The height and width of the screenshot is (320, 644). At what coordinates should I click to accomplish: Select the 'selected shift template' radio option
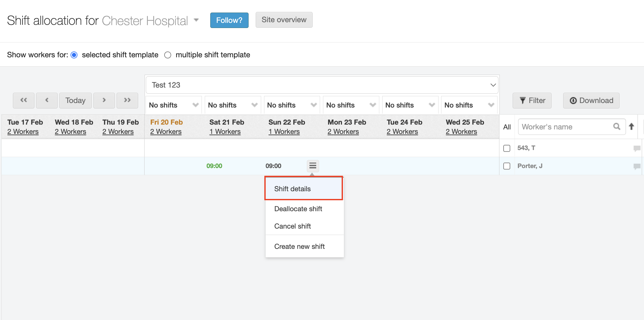coord(74,55)
